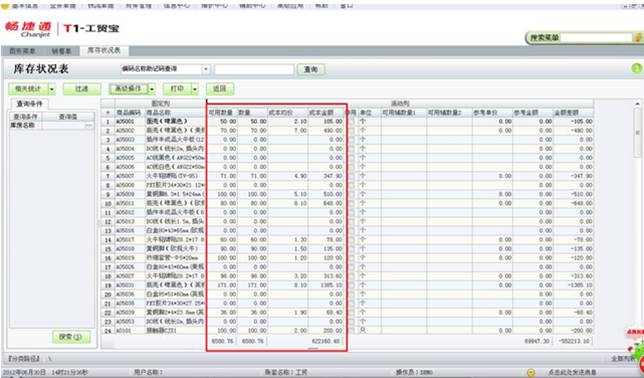Select the 查询条件 tab
Viewport: 644px width, 378px height.
pos(29,104)
